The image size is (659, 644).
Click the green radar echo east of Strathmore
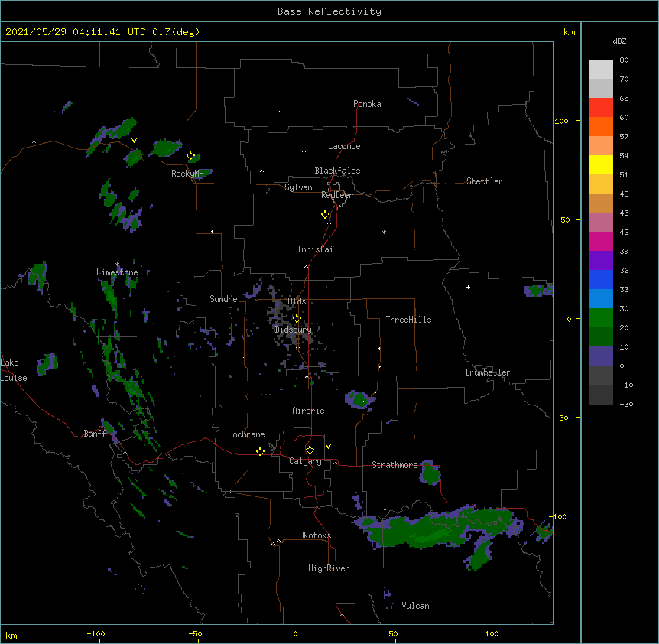[430, 473]
